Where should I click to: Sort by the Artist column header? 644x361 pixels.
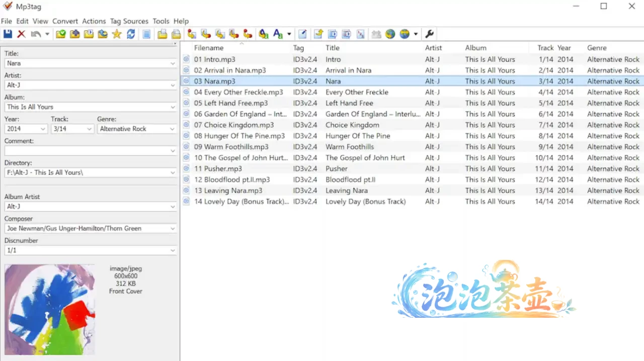click(x=433, y=48)
